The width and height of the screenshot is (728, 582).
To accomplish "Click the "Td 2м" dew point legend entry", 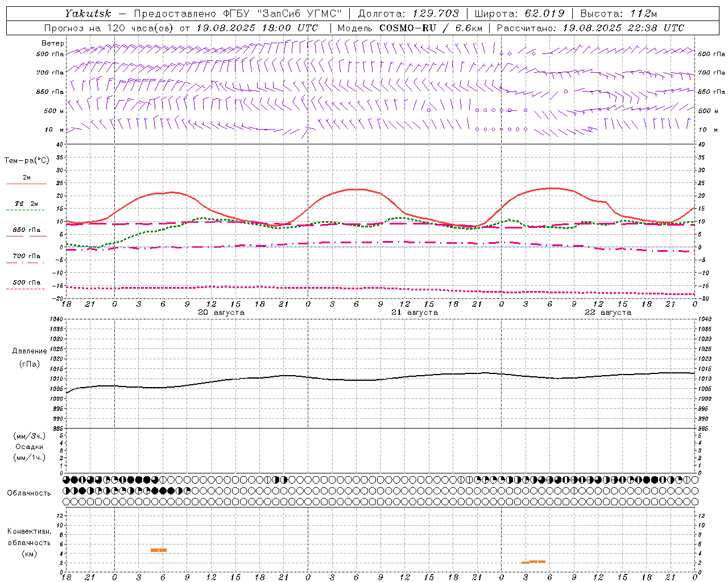I will 27,203.
